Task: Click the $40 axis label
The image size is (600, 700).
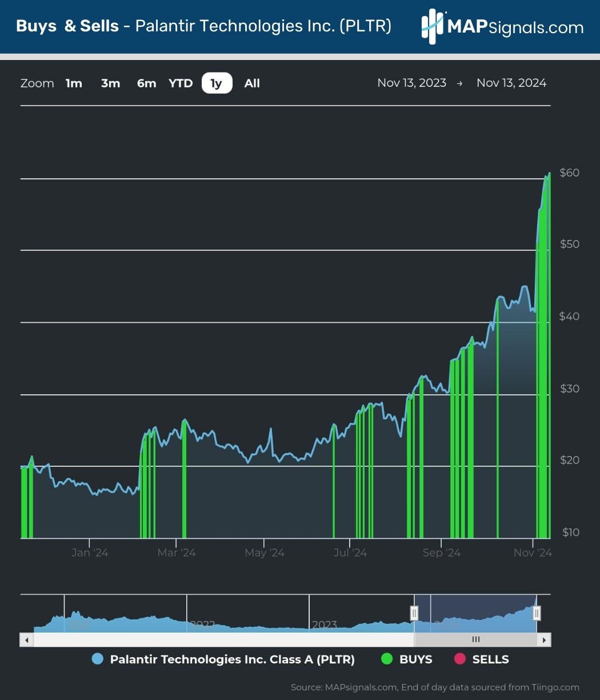Action: pos(570,317)
